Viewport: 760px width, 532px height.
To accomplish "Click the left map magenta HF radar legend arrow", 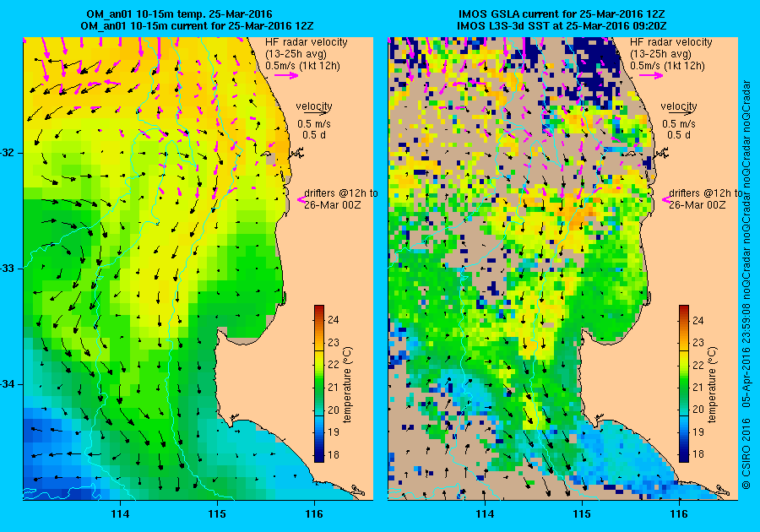I will [286, 75].
